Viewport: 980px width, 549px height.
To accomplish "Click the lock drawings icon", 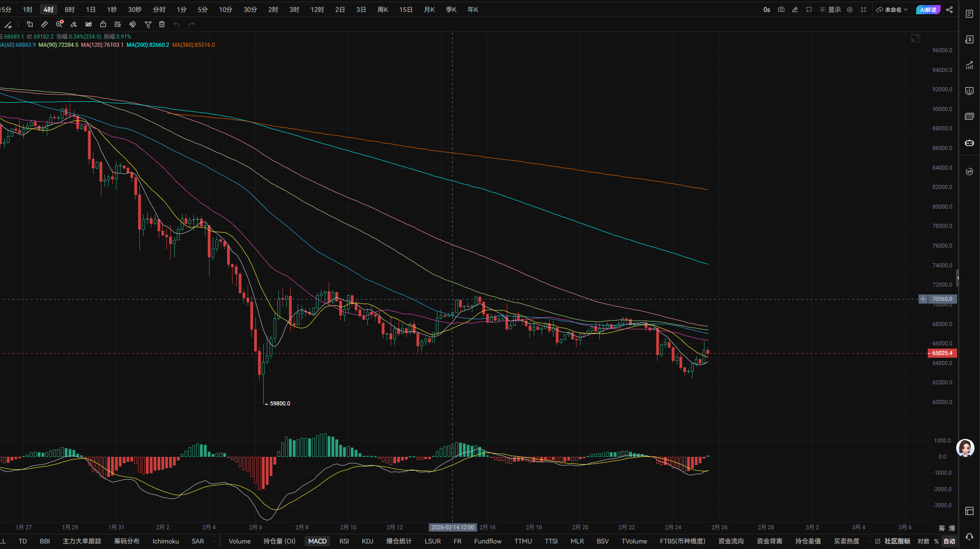I will pos(103,24).
